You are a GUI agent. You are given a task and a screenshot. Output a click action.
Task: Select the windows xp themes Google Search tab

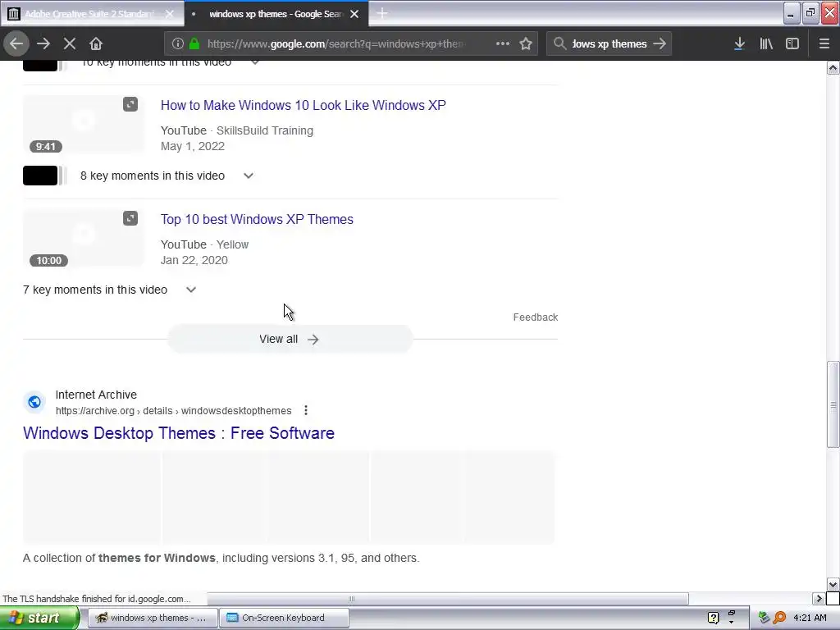coord(276,14)
